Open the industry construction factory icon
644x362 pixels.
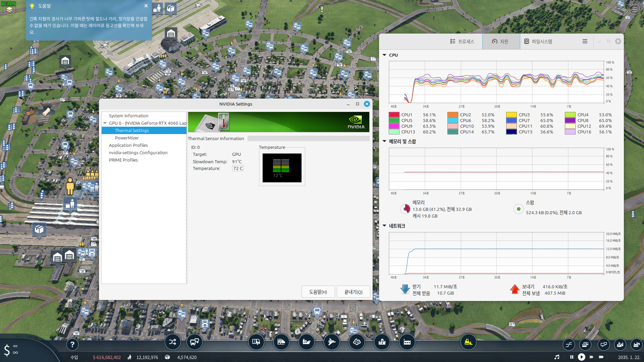[407, 342]
